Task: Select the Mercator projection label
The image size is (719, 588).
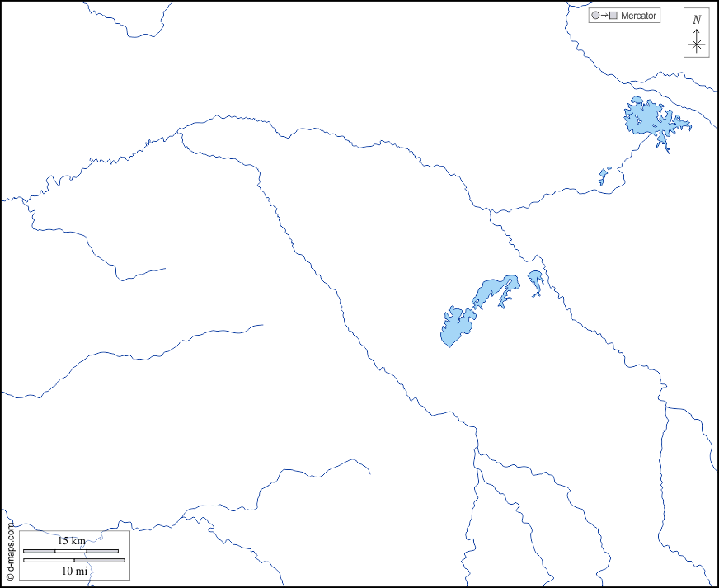Action: (x=639, y=16)
